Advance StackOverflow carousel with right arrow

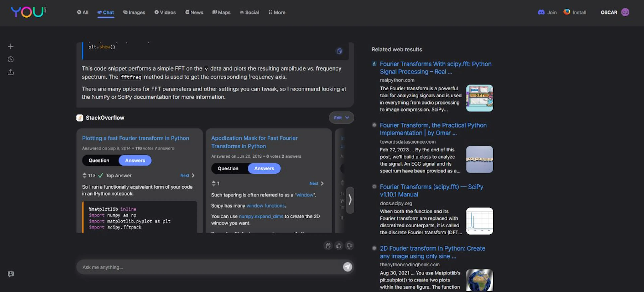click(x=350, y=200)
